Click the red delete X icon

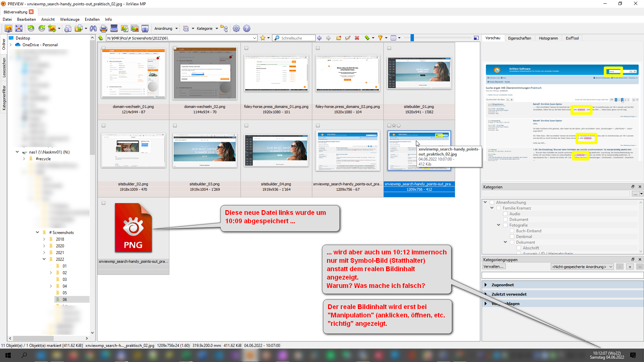[357, 38]
